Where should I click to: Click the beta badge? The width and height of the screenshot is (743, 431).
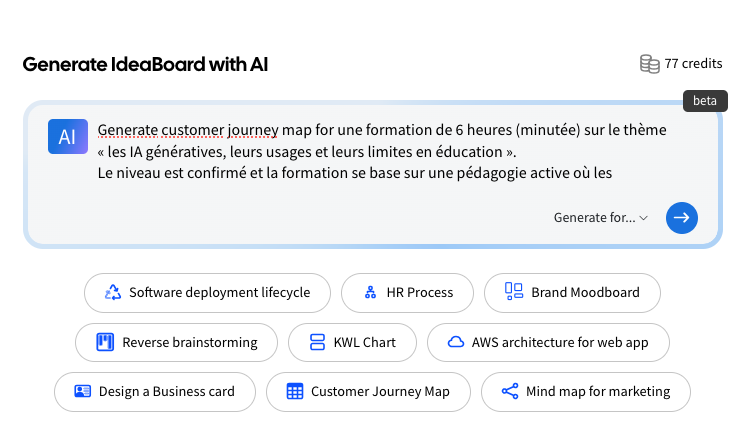tap(705, 101)
